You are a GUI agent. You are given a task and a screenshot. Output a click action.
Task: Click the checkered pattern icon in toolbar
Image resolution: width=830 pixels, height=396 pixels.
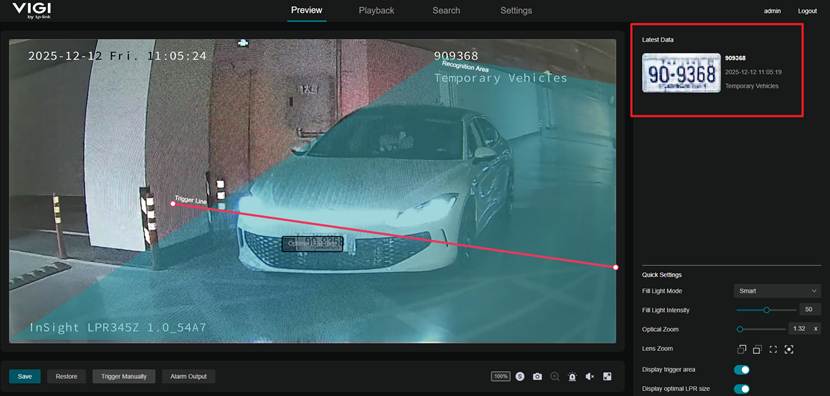pos(607,376)
